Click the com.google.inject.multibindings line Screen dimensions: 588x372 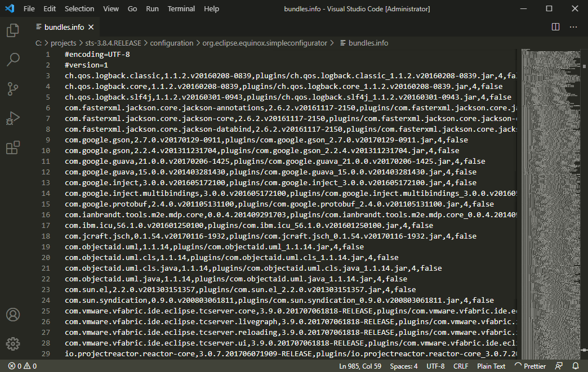click(x=291, y=193)
